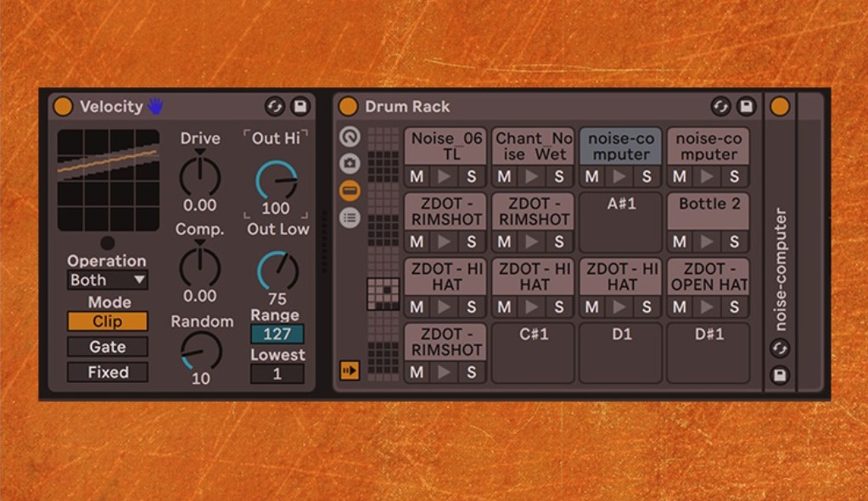Image resolution: width=868 pixels, height=501 pixels.
Task: Select the Chant_Noise Wet pad
Action: [533, 146]
